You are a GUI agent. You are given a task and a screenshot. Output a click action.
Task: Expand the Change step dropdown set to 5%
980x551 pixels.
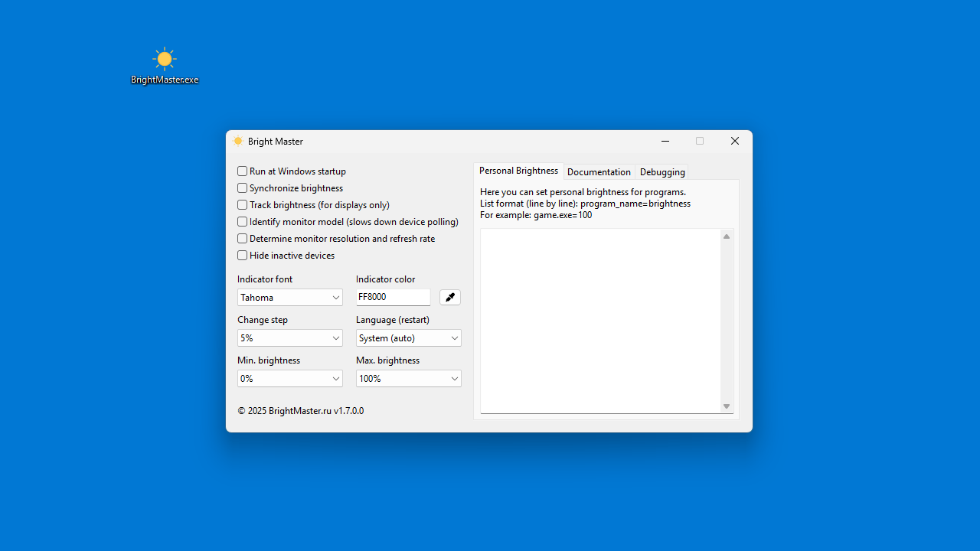click(x=290, y=337)
